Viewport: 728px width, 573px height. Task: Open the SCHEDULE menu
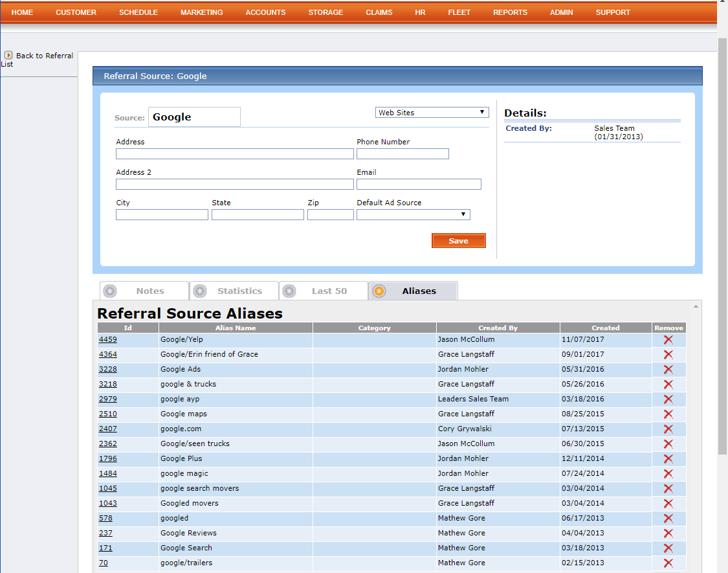(x=138, y=12)
